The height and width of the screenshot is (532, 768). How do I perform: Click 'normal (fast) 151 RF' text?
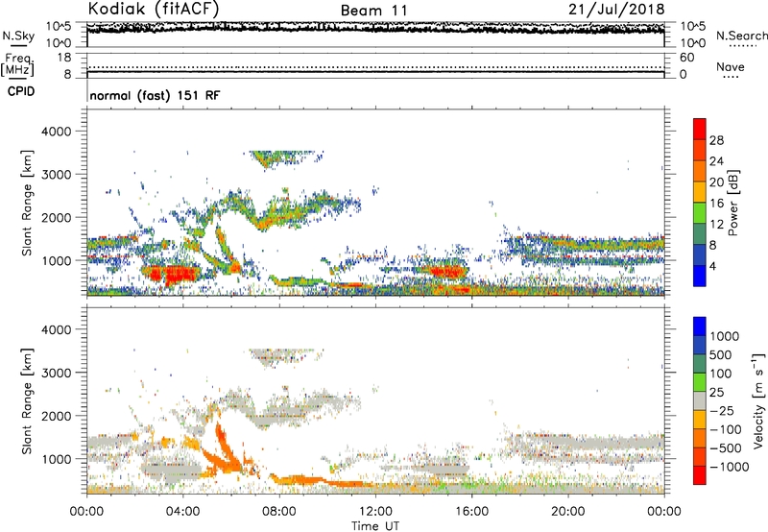pos(155,95)
